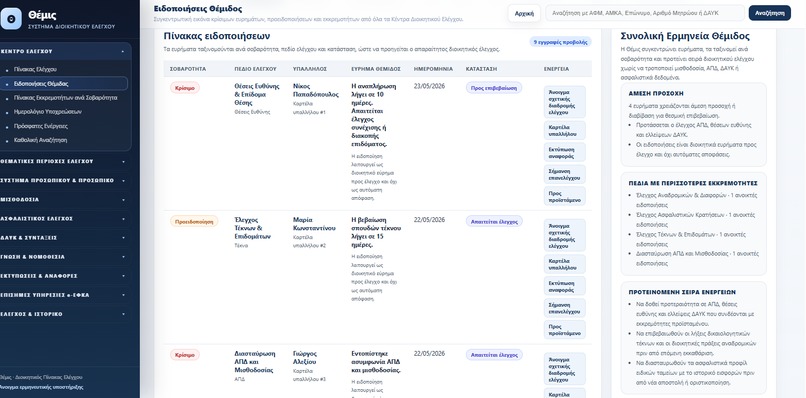Click the ΚΑΤΑΣΤΑΣΗ column header
The height and width of the screenshot is (398, 806).
coord(483,68)
